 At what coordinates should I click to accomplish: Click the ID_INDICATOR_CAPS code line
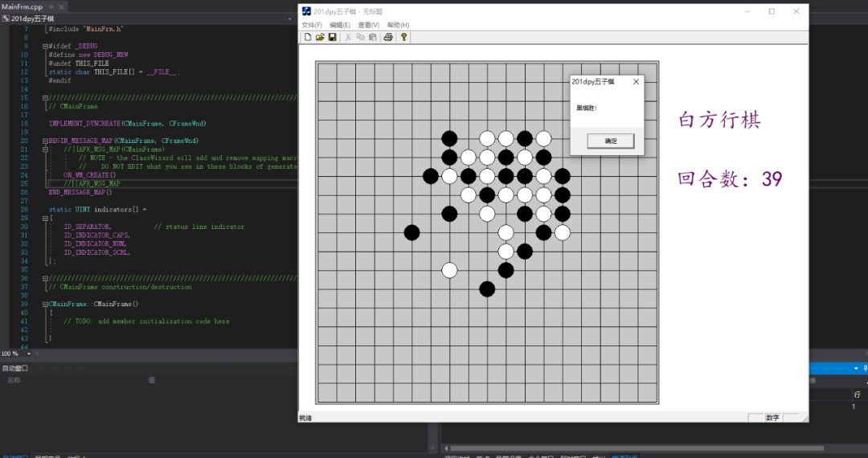97,235
